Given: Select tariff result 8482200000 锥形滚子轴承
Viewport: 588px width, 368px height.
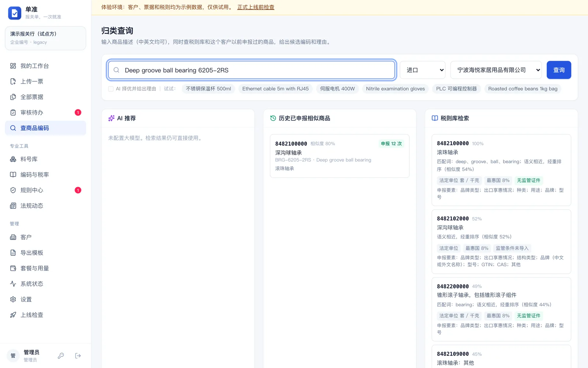Looking at the screenshot, I should 501,309.
